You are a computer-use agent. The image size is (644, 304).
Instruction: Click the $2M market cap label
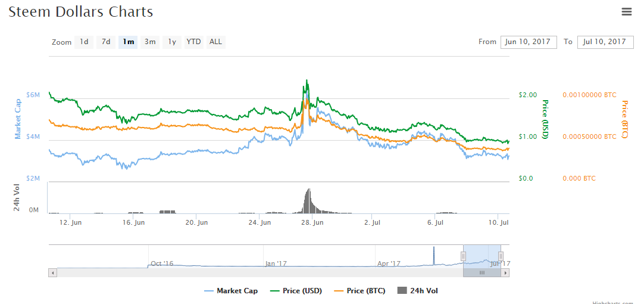(x=33, y=179)
